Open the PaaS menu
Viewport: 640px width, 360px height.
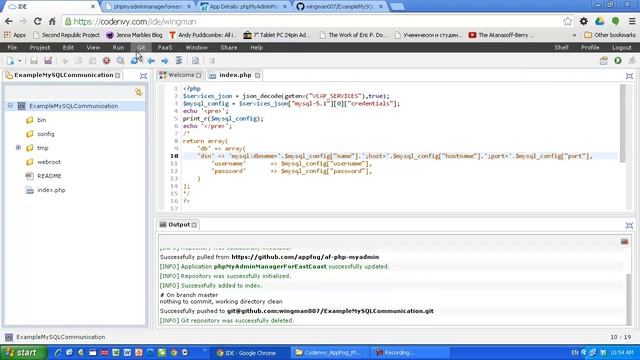pos(165,47)
